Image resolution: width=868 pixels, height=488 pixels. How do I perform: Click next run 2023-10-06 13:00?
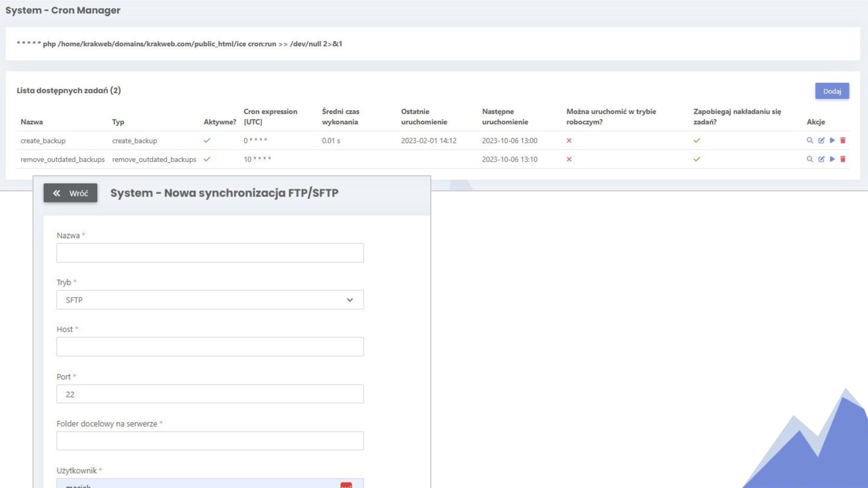tap(509, 141)
